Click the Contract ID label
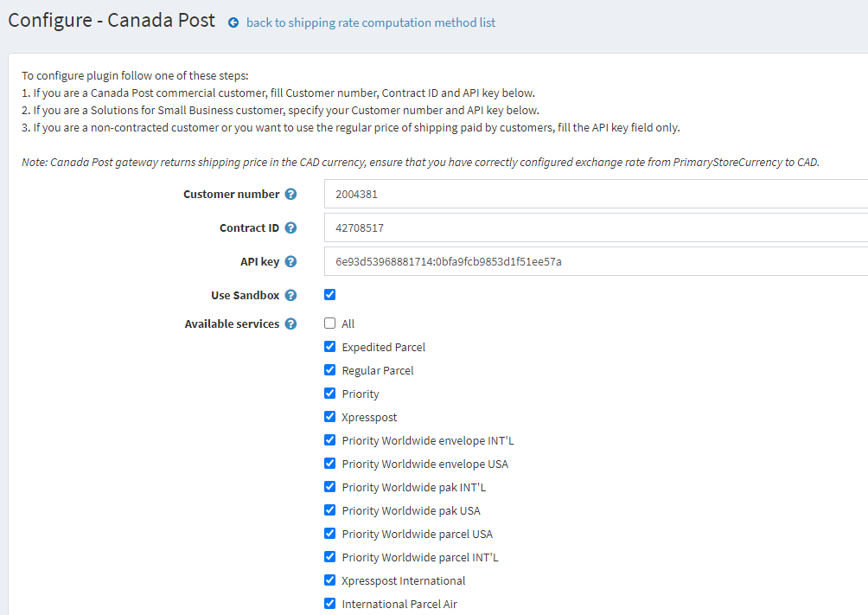Image resolution: width=868 pixels, height=615 pixels. click(x=249, y=227)
